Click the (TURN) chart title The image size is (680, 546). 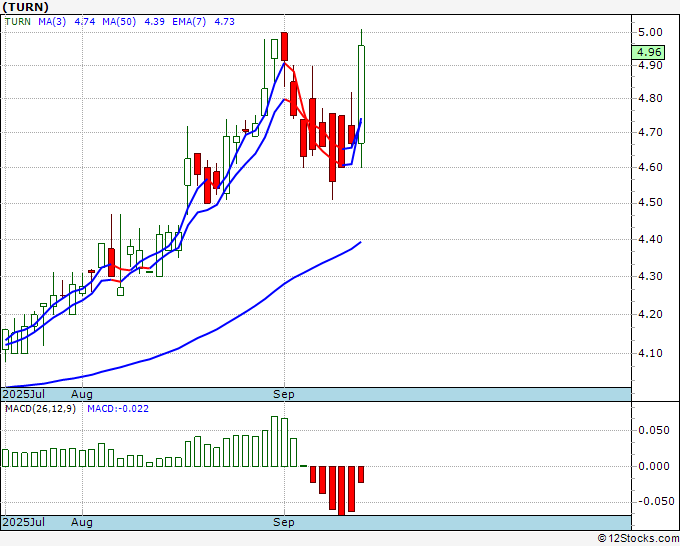pos(25,7)
